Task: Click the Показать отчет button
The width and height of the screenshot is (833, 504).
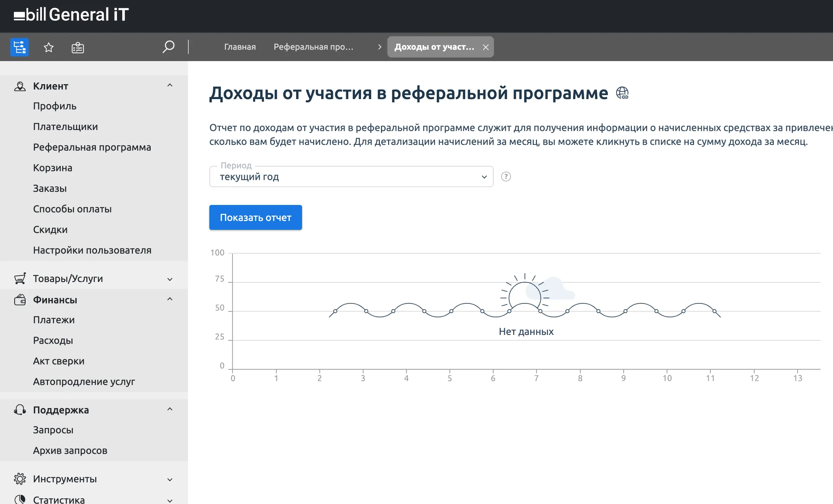Action: 256,217
